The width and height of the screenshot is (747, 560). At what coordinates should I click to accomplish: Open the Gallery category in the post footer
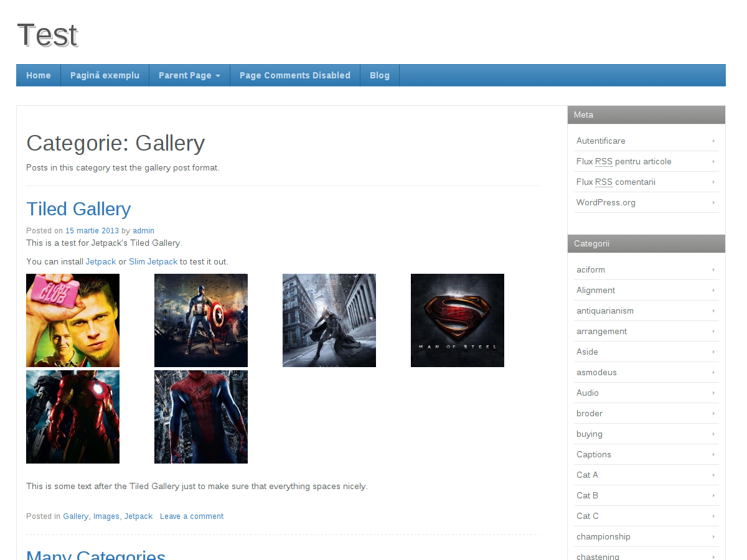(75, 516)
